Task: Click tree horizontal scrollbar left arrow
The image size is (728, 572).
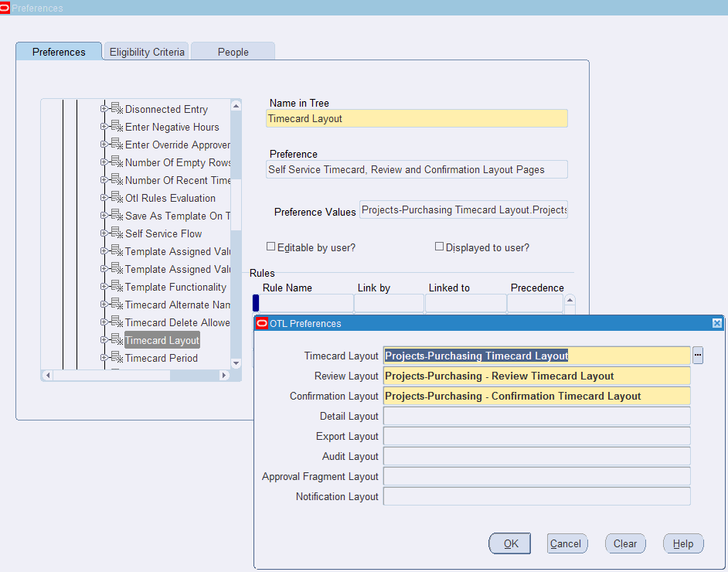Action: tap(47, 375)
